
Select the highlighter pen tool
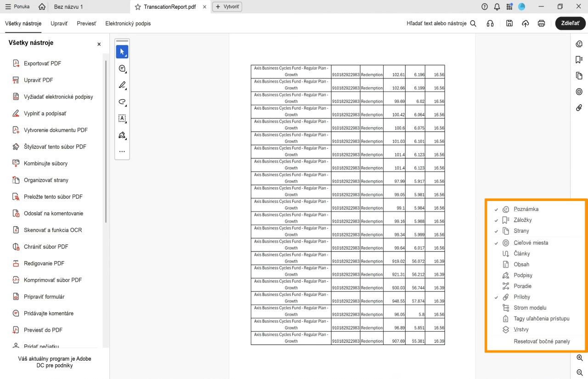[x=122, y=85]
